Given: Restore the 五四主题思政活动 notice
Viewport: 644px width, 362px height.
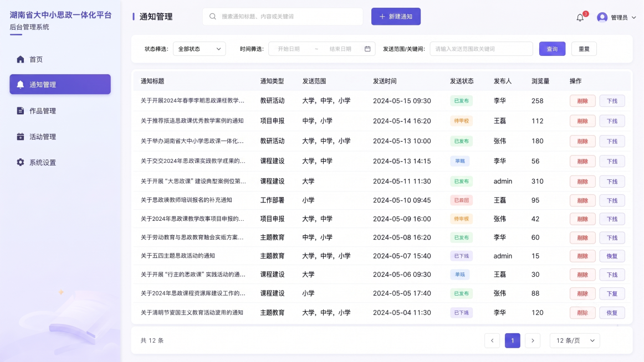Looking at the screenshot, I should coord(612,256).
